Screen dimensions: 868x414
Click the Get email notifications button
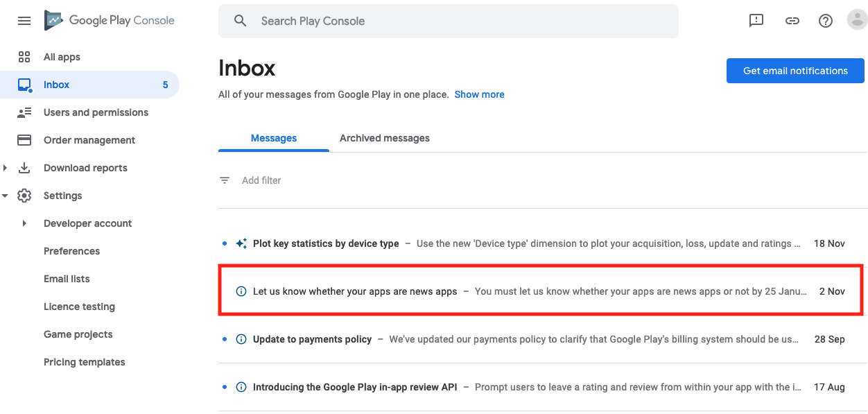click(795, 71)
